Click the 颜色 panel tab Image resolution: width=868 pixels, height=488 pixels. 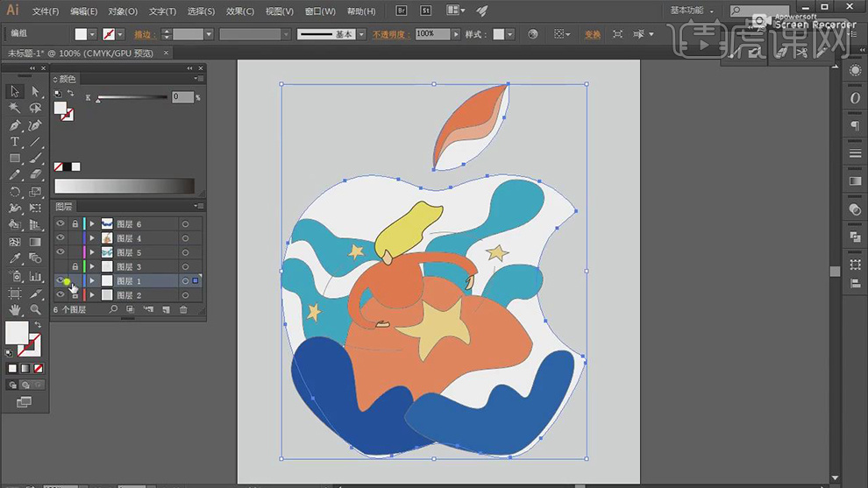tap(67, 79)
